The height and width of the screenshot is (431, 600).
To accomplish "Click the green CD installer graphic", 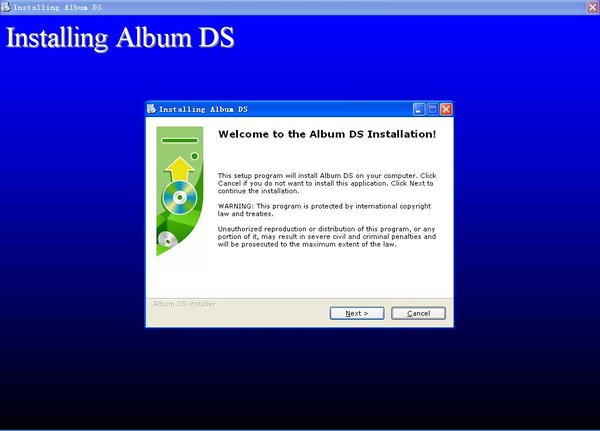I will pos(180,191).
